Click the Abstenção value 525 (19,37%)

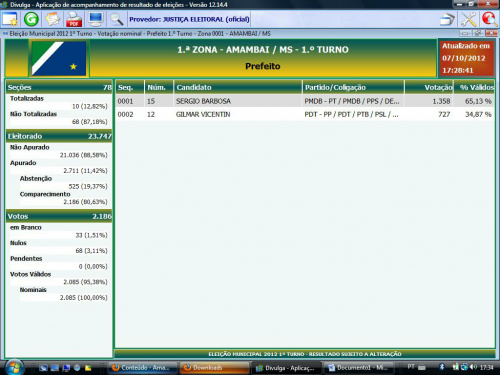[88, 186]
